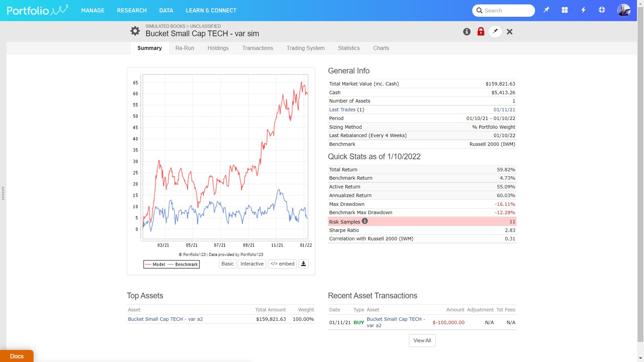Close the book with the X icon
The image size is (644, 362).
pos(509,32)
